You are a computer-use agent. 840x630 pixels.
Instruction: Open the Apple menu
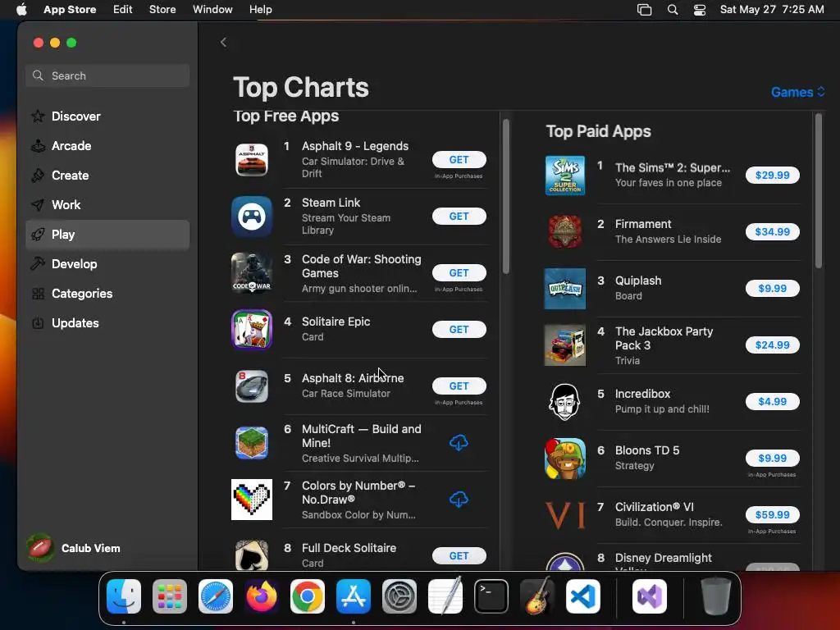tap(21, 10)
